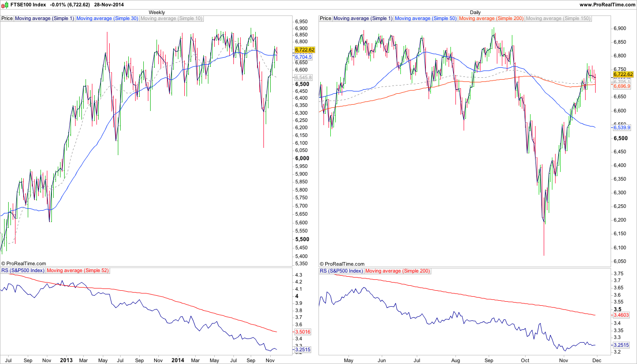Click the 6,704.5 moving average tag on Weekly chart
Viewport: 637px width, 364px height.
point(303,57)
